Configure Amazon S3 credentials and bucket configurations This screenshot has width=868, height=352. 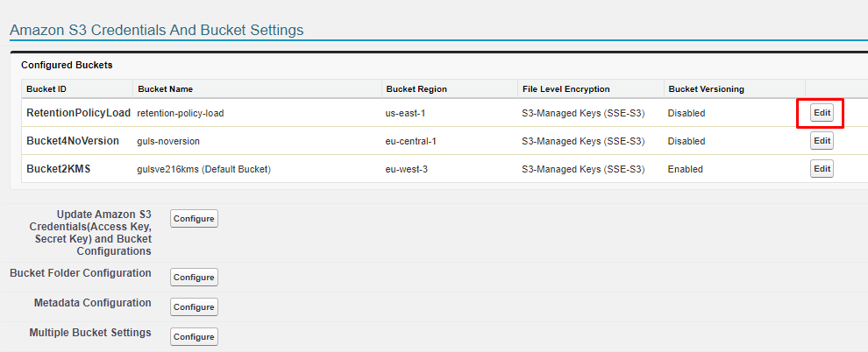pos(194,219)
